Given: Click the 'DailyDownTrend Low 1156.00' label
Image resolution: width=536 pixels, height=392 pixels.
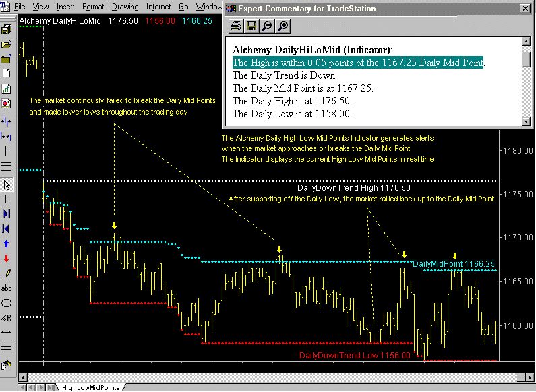Looking at the screenshot, I should click(355, 356).
